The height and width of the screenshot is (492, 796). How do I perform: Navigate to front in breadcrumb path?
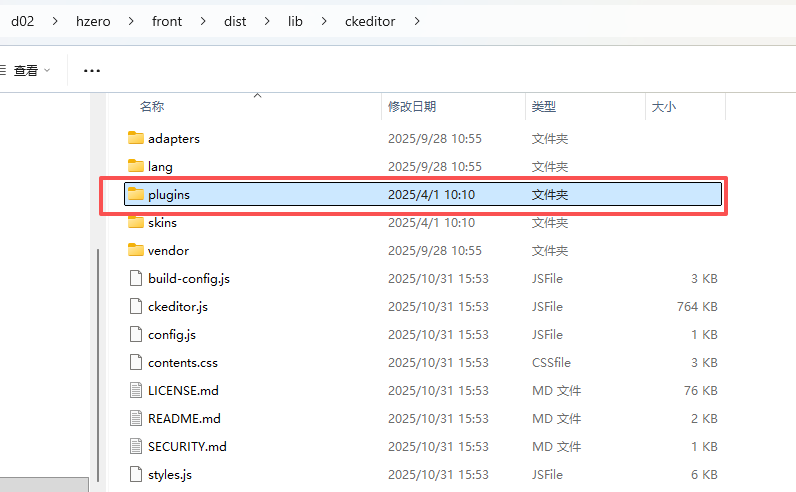[x=167, y=21]
